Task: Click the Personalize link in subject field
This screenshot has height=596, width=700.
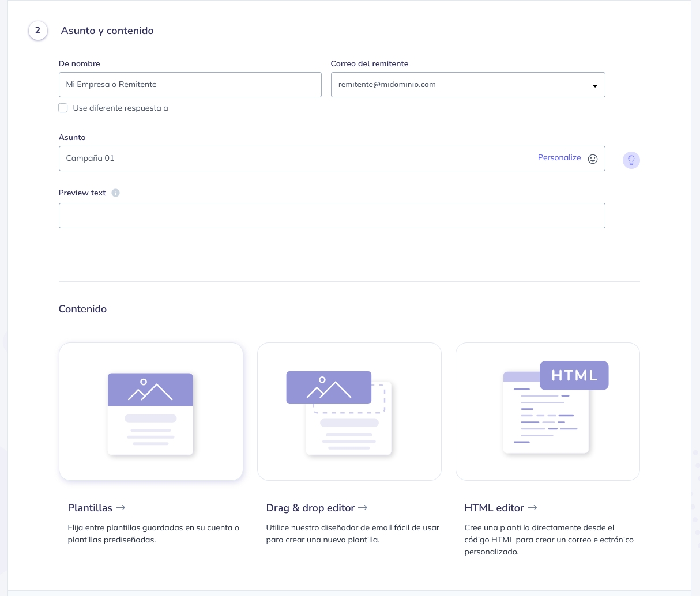Action: (559, 158)
